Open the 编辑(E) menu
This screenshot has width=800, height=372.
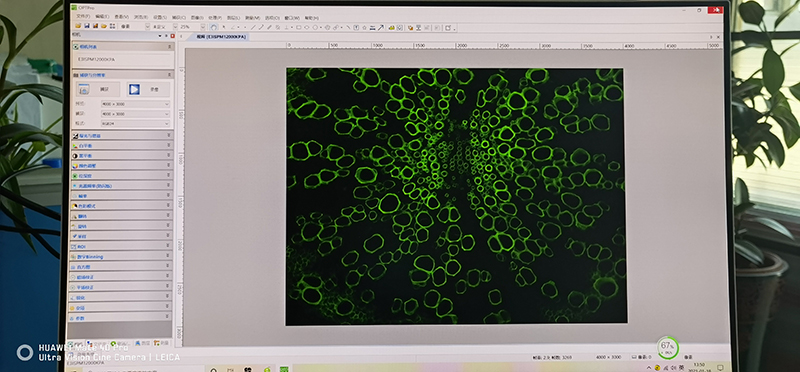point(103,17)
